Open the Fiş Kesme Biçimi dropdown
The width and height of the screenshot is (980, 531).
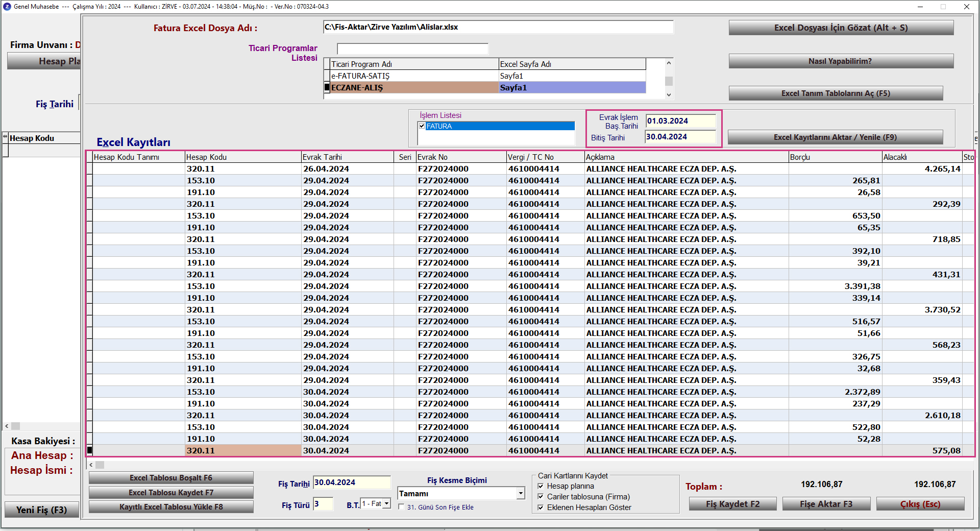pos(521,493)
